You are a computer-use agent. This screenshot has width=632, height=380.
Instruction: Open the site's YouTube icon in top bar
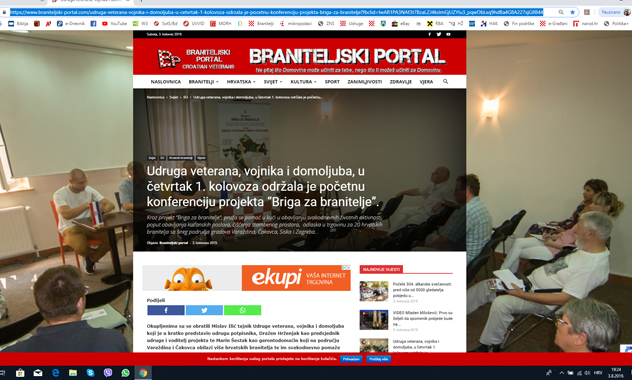[x=448, y=34]
